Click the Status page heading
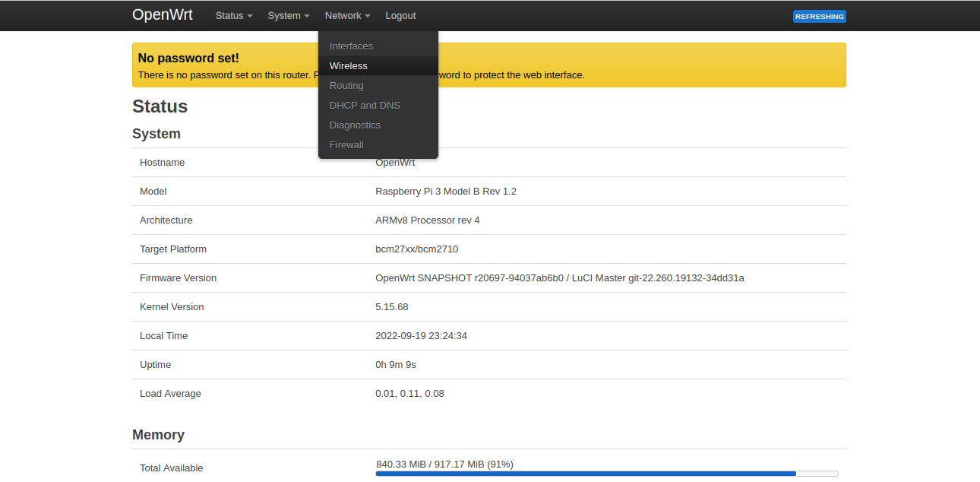 [x=160, y=106]
